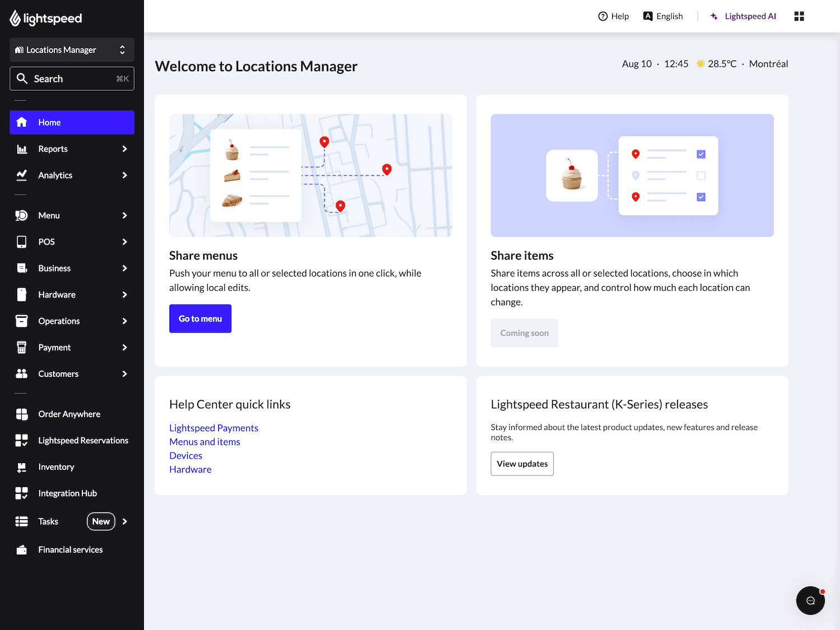Click the Financial services wallet icon
The image size is (840, 630).
[x=22, y=550]
